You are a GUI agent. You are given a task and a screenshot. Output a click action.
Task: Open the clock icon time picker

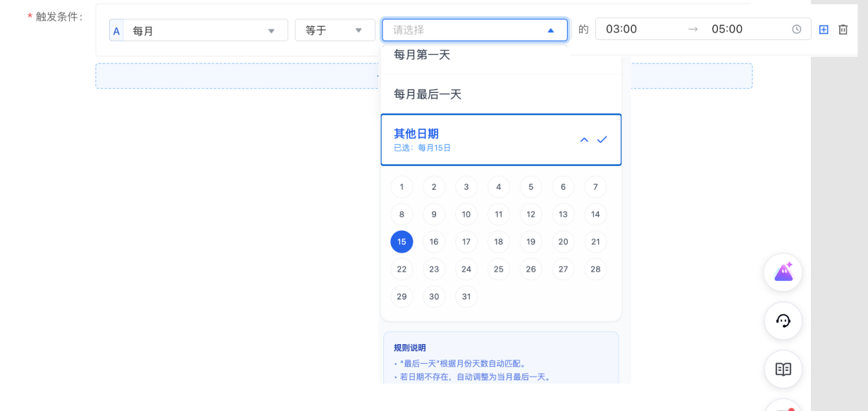pos(797,30)
